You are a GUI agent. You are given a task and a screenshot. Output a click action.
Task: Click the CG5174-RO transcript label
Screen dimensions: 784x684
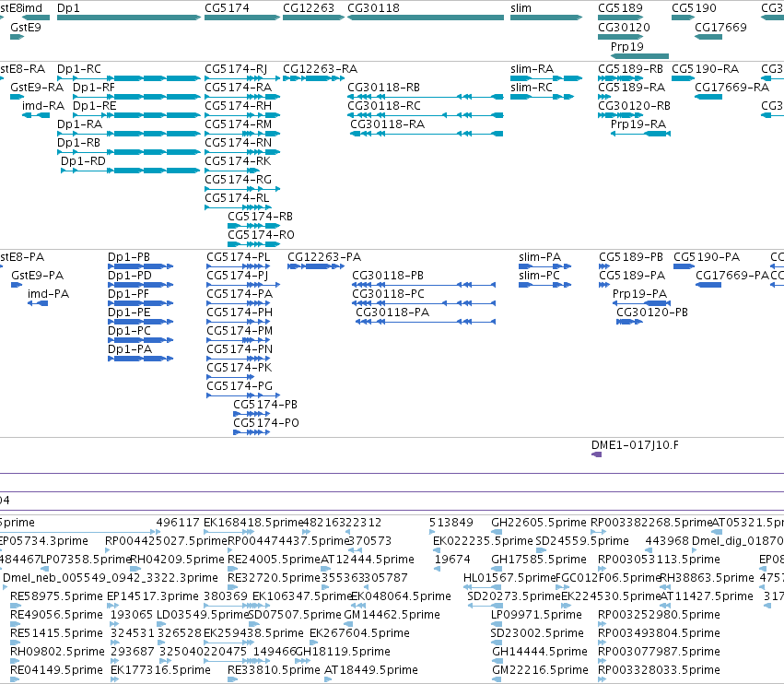(x=261, y=235)
